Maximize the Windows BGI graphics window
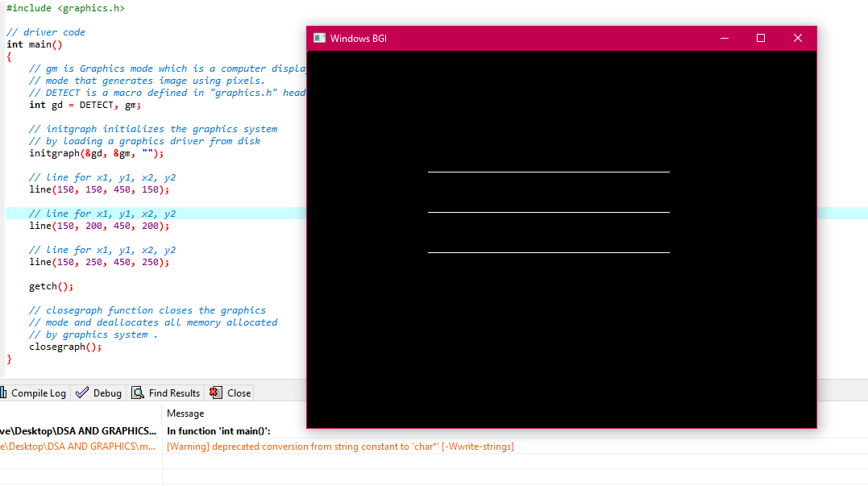Viewport: 868px width, 486px height. 761,37
